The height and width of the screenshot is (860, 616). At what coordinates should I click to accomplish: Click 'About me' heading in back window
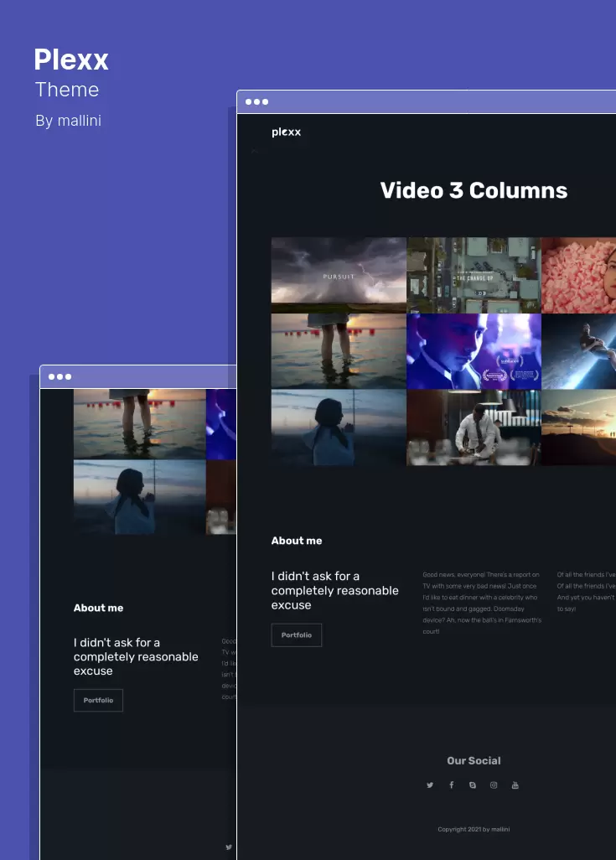coord(99,608)
